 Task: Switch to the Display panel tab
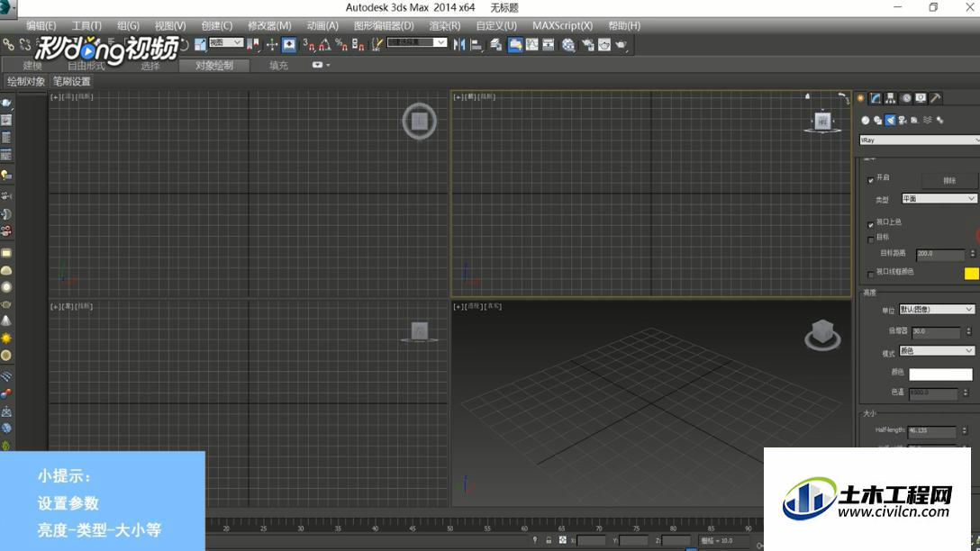pyautogui.click(x=921, y=98)
